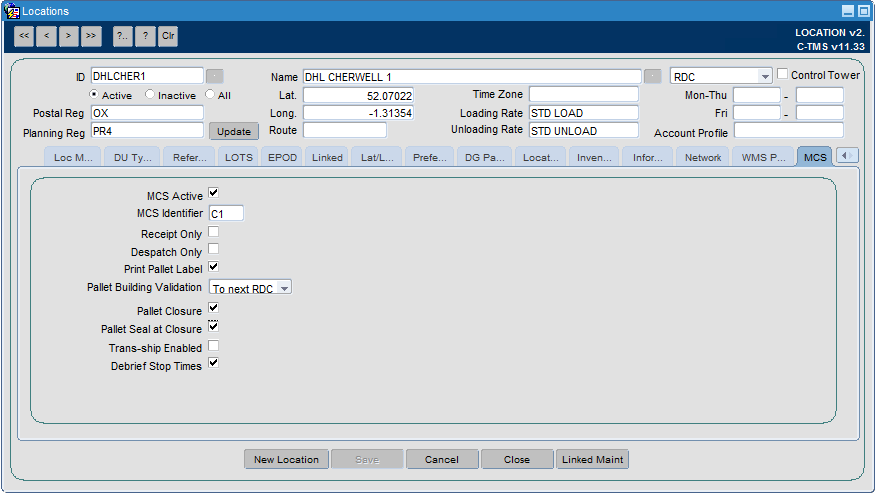Viewport: 876px width, 493px height.
Task: Go to first record with << button
Action: click(24, 36)
